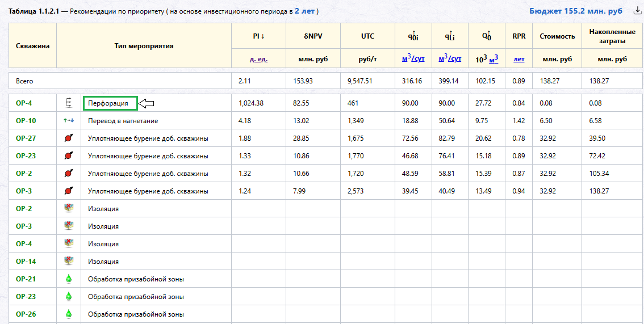
Task: Click the infill drilling icon for OP-27
Action: point(69,138)
